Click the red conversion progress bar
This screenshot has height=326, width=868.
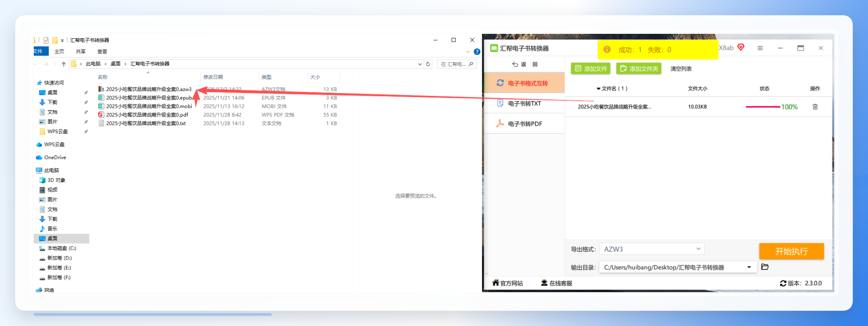763,107
